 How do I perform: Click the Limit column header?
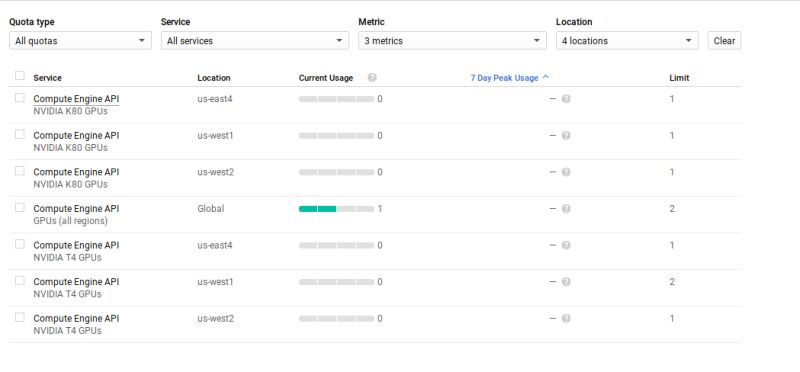point(679,78)
